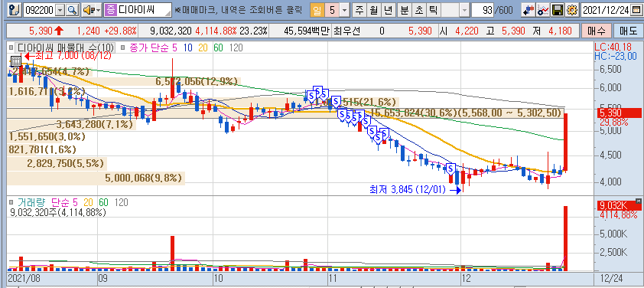Open the grid data table icon
The width and height of the screenshot is (644, 288).
coord(15,61)
